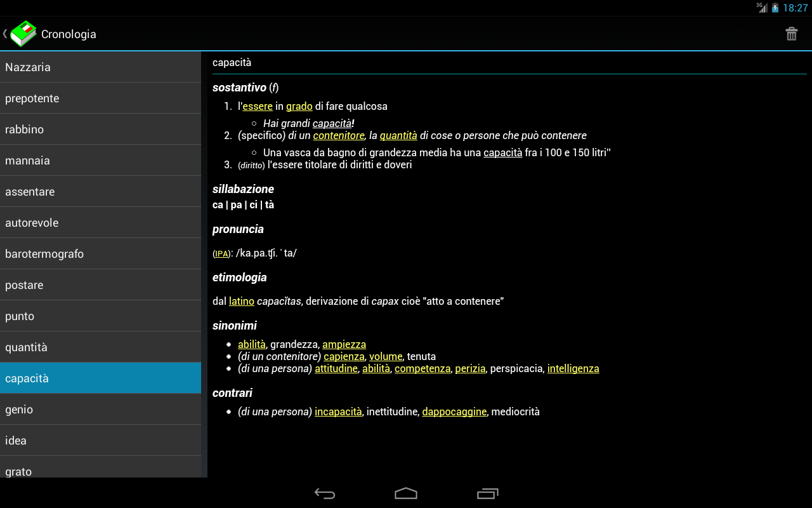
Task: Open the contenitore link in definition 2
Action: tap(338, 135)
